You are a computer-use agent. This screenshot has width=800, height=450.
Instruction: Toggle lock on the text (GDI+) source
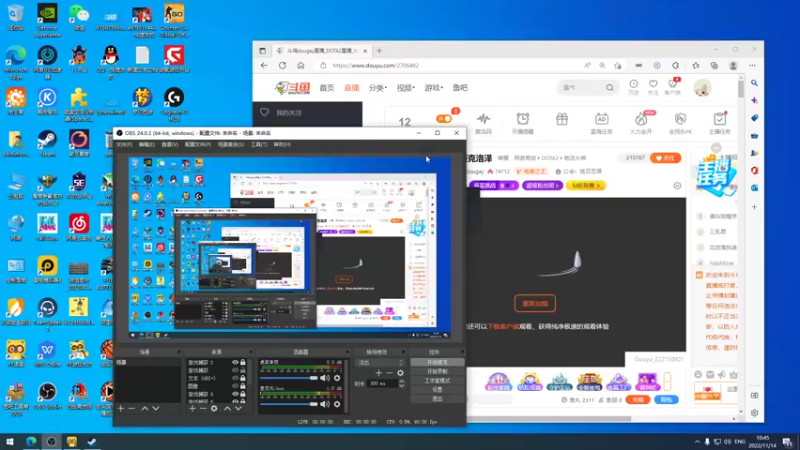point(243,378)
